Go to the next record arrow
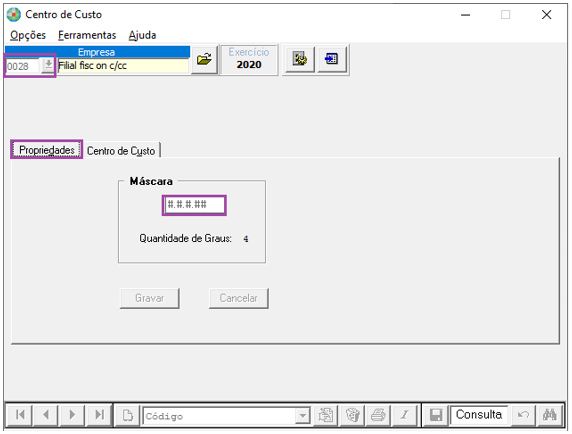The height and width of the screenshot is (434, 572). click(72, 415)
